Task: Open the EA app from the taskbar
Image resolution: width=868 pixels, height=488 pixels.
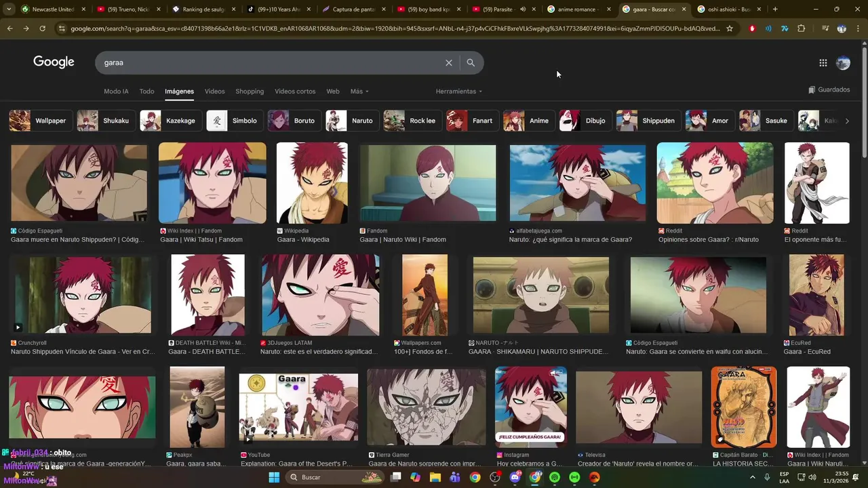Action: click(x=594, y=477)
